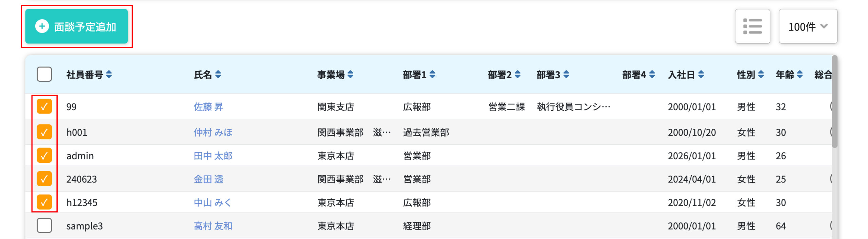The image size is (868, 239).
Task: Sort by 部署4 column arrows
Action: point(652,74)
